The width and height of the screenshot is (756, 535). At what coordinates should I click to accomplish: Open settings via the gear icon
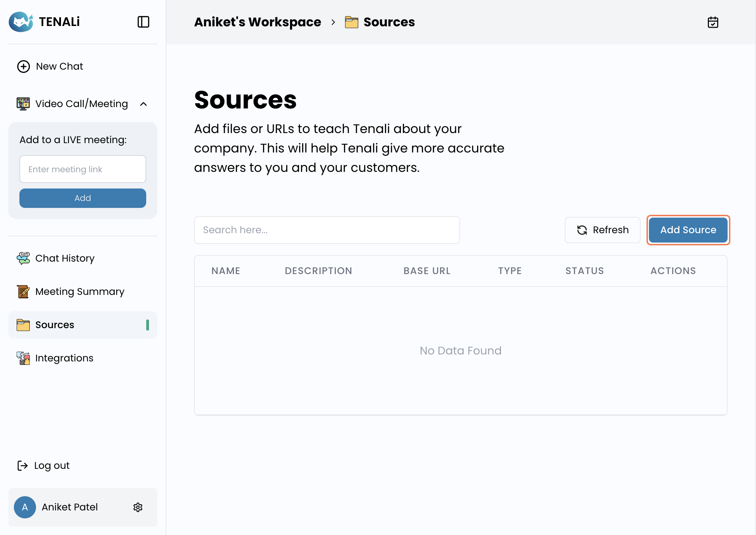pos(138,507)
